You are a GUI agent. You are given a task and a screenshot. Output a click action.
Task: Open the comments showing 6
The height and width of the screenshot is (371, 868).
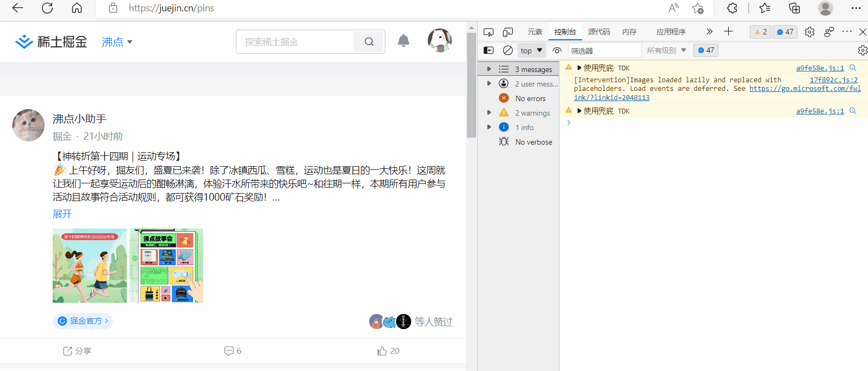pyautogui.click(x=233, y=351)
